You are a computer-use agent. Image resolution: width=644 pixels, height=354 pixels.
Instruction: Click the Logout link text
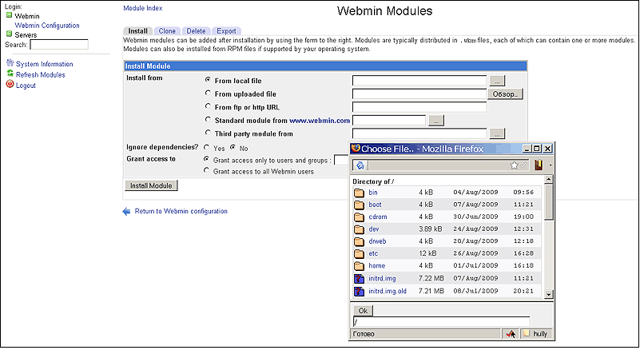click(x=26, y=86)
